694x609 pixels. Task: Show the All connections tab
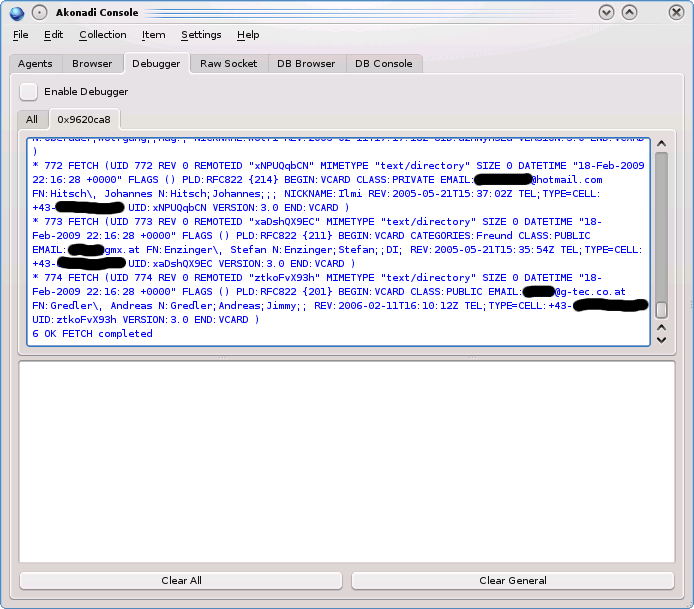tap(32, 120)
